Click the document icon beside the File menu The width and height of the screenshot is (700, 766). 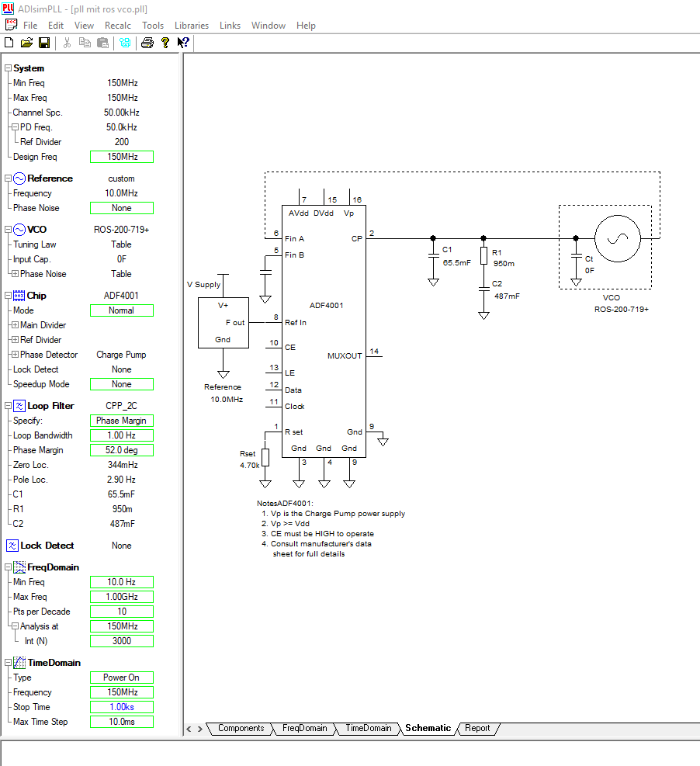(11, 25)
